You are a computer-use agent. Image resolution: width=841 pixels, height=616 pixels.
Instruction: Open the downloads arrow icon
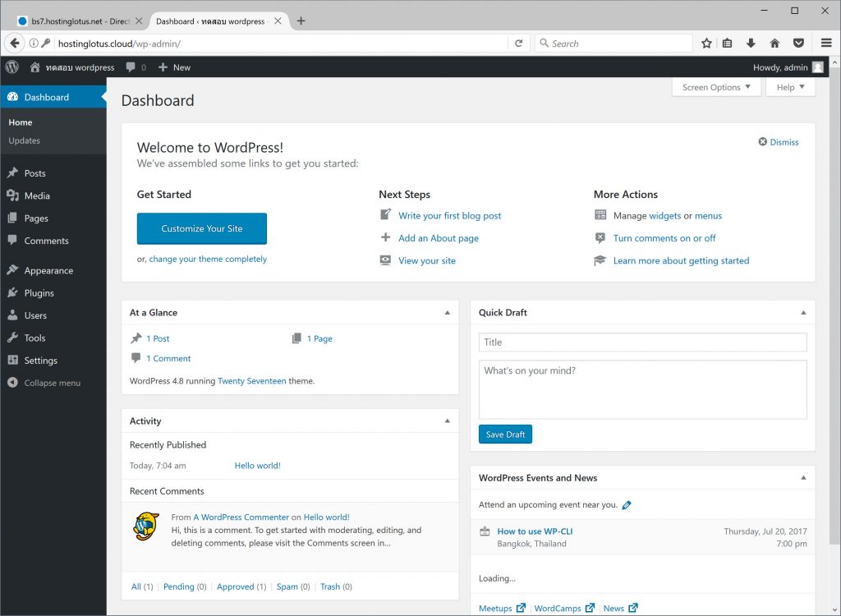751,44
